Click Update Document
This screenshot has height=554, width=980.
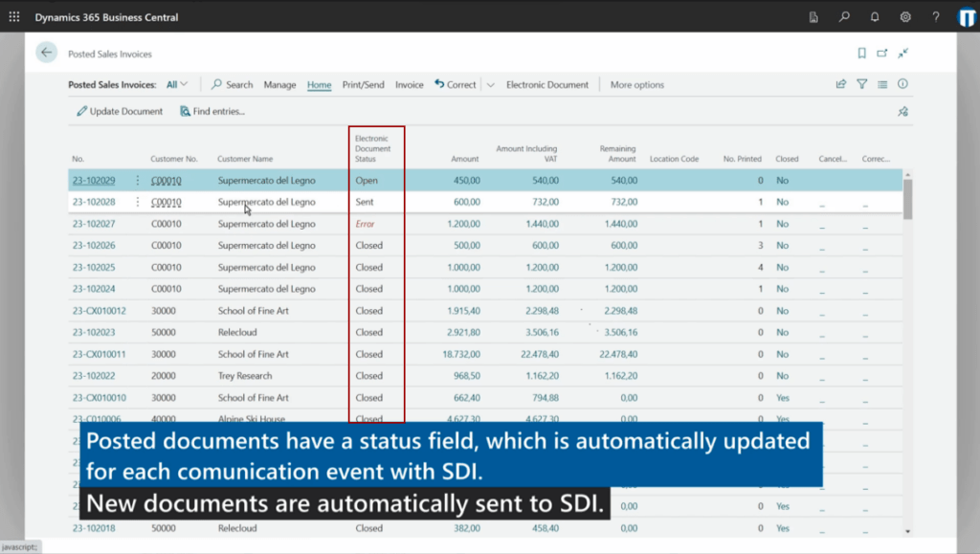click(120, 111)
